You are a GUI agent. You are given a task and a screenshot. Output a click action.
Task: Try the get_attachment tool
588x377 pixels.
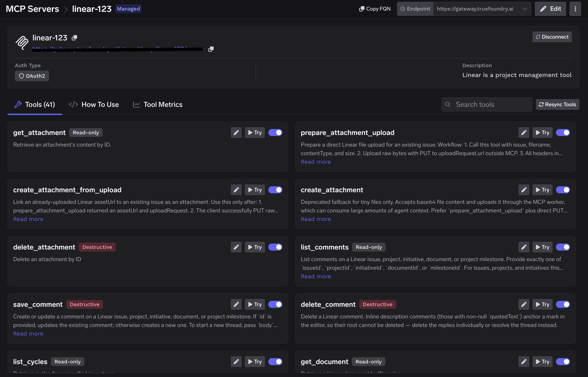tap(255, 133)
